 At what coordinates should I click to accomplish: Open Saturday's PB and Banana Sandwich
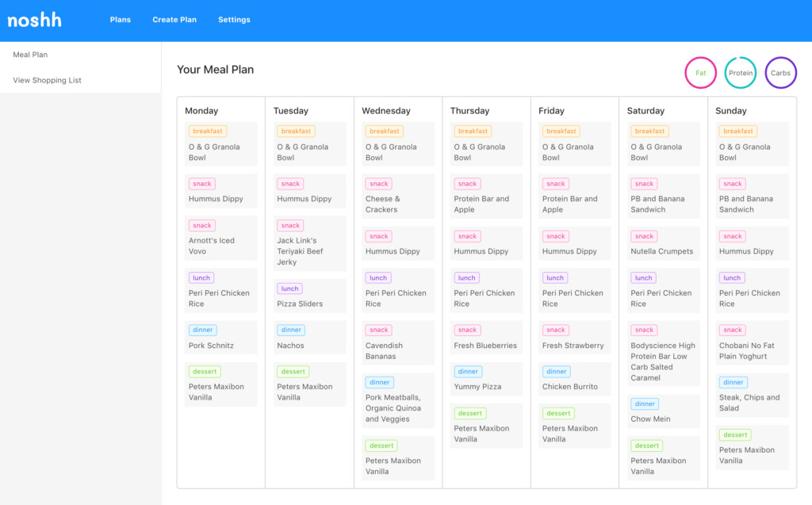pyautogui.click(x=664, y=197)
